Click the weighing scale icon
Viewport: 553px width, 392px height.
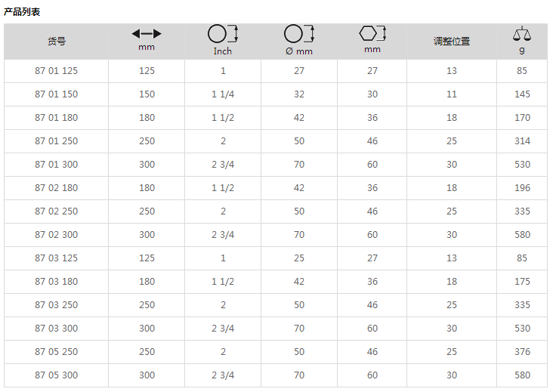522,33
